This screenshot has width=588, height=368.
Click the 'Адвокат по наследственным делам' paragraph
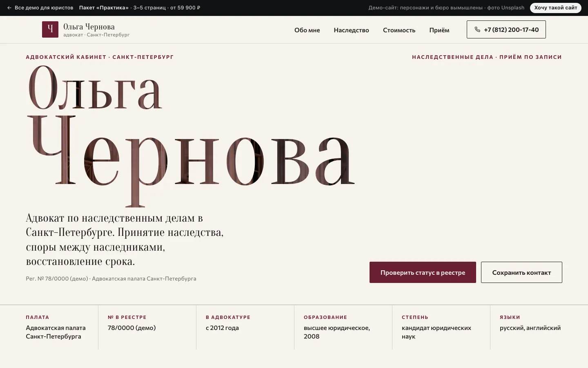tap(125, 240)
